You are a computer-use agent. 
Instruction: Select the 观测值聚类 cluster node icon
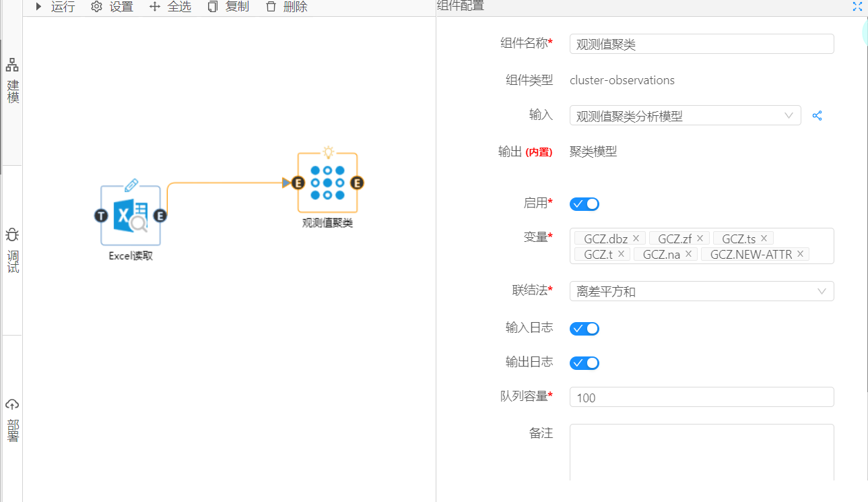coord(327,183)
